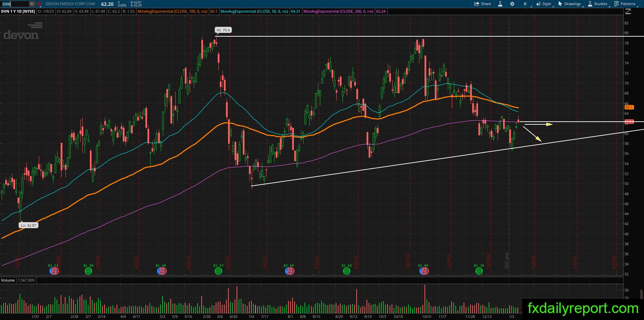Click the cursor icon beside Drawings
This screenshot has height=320, width=644.
560,4
